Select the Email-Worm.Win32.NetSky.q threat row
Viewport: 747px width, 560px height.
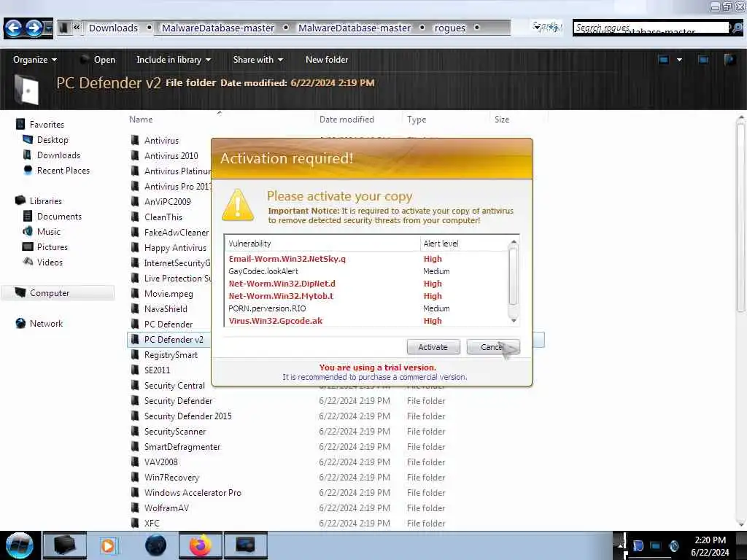tap(366, 259)
